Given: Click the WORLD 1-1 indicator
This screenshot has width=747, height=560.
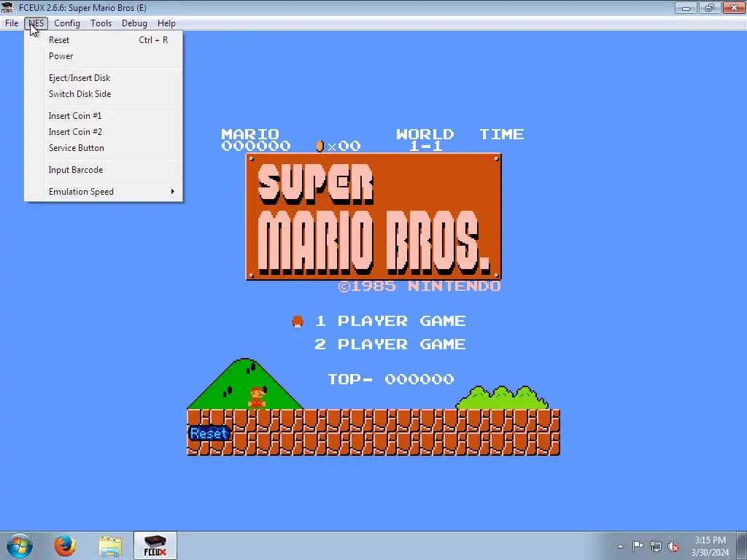Looking at the screenshot, I should 425,140.
